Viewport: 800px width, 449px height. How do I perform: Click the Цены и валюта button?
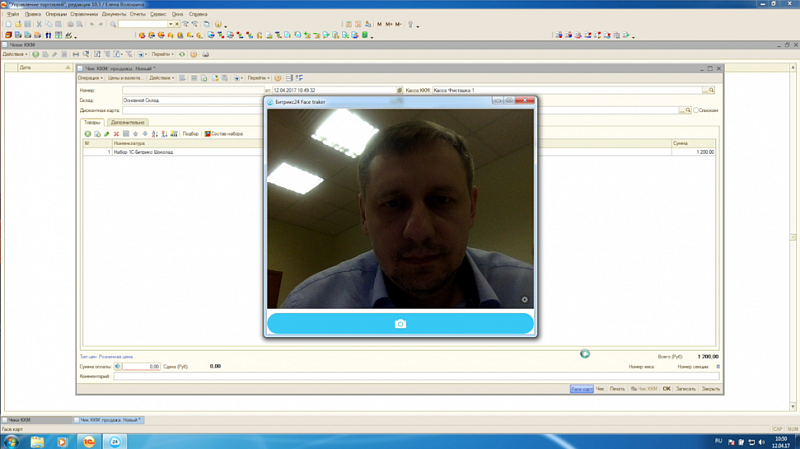(126, 78)
